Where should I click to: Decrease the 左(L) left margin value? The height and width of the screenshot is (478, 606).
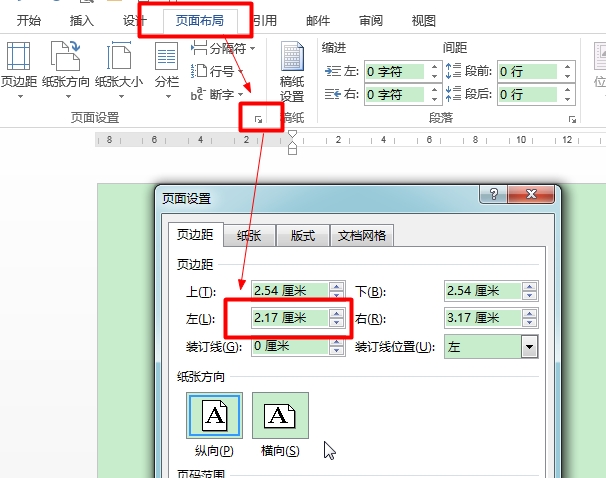337,323
